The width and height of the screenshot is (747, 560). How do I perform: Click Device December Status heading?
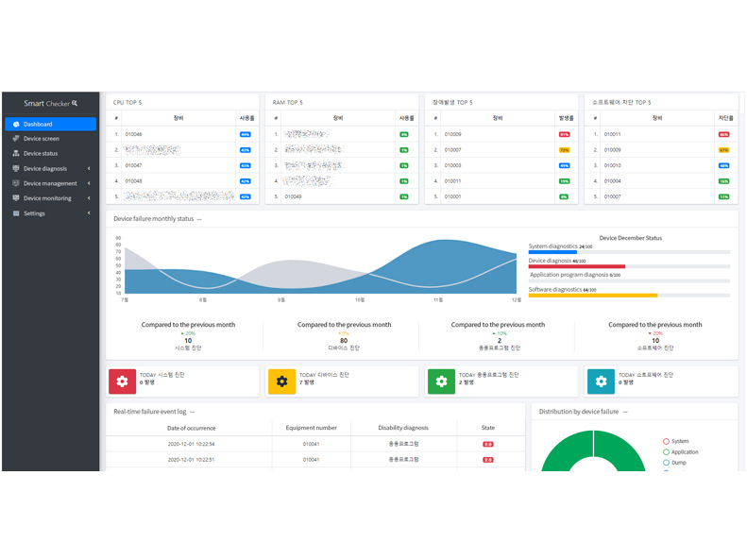(630, 238)
